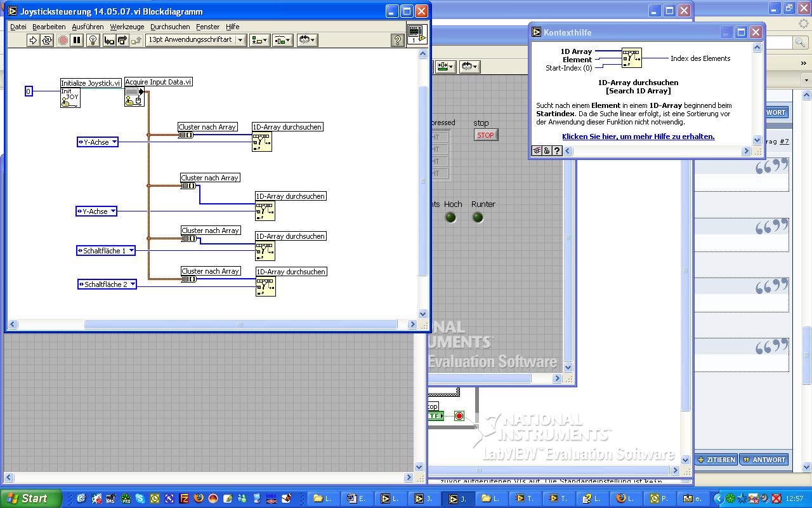The height and width of the screenshot is (508, 812).
Task: Select the Acquire Input Data.vi node
Action: pos(134,97)
